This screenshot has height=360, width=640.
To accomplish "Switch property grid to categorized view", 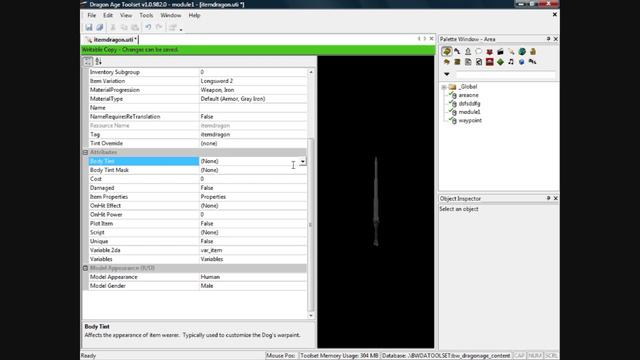I will [x=88, y=61].
